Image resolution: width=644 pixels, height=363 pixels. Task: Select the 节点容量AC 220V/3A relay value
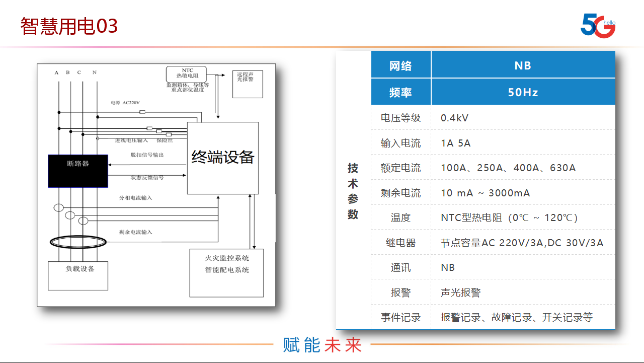(522, 243)
